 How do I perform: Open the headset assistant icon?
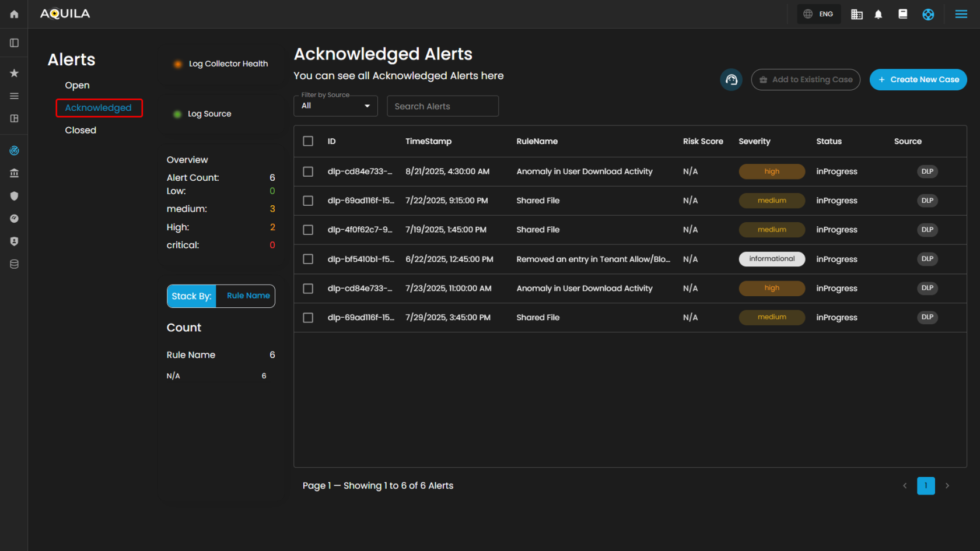(x=731, y=80)
